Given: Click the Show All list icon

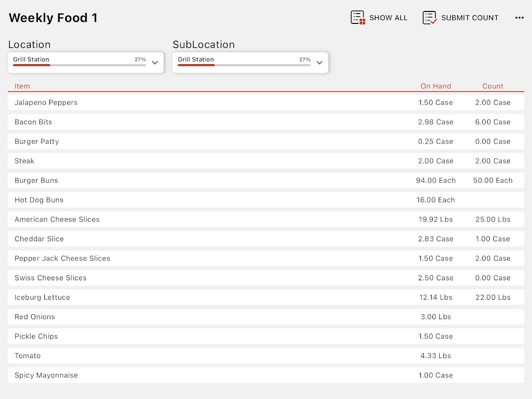Looking at the screenshot, I should click(357, 17).
